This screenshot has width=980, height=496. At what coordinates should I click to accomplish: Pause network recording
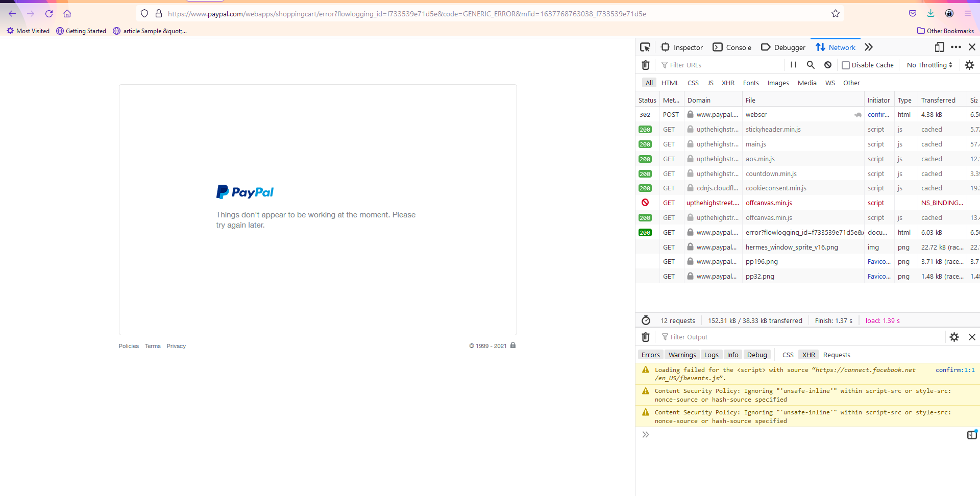coord(794,65)
